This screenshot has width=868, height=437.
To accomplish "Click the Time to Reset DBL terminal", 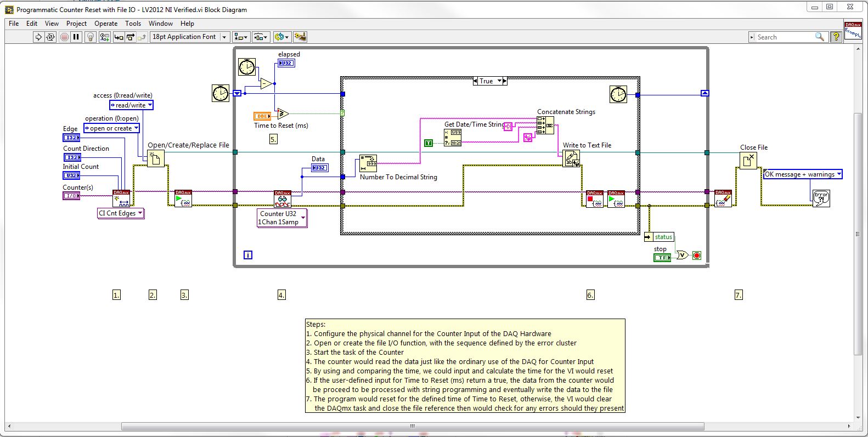I will point(262,116).
